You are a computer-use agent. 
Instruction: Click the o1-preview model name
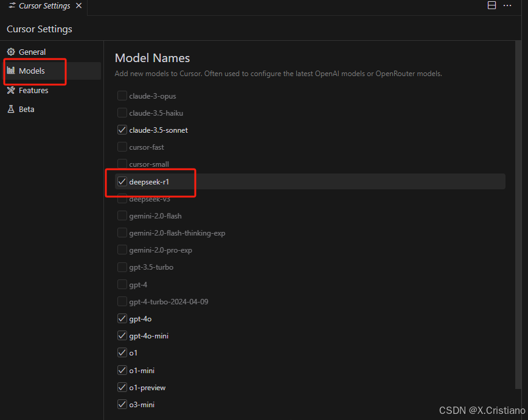(147, 388)
